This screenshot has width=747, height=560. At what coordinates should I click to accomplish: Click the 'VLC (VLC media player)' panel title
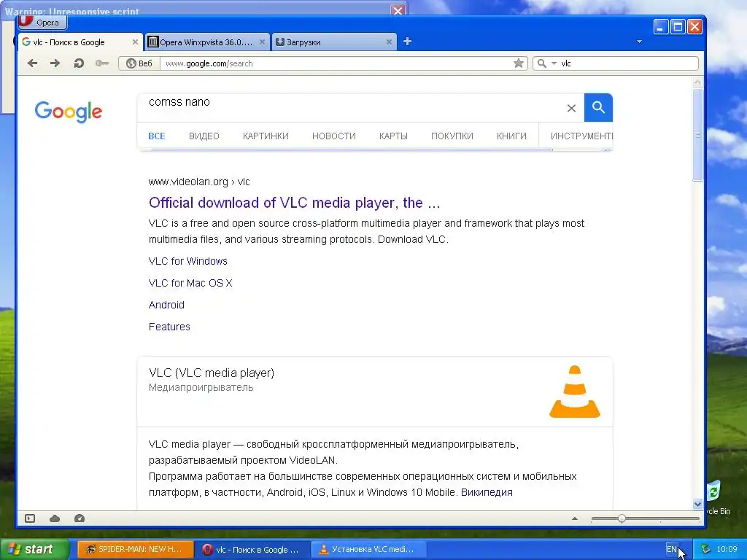pyautogui.click(x=212, y=373)
